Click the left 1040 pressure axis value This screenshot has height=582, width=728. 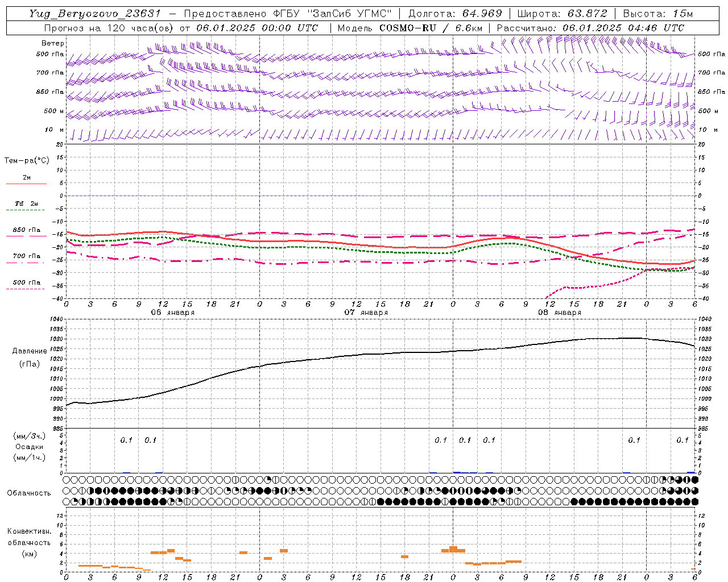(x=57, y=319)
